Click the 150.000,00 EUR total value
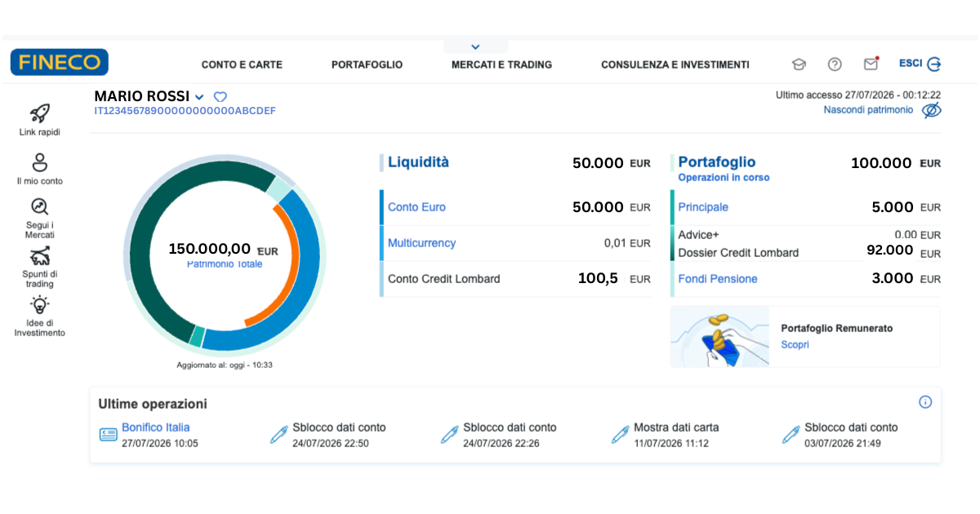This screenshot has height=514, width=980. 223,249
